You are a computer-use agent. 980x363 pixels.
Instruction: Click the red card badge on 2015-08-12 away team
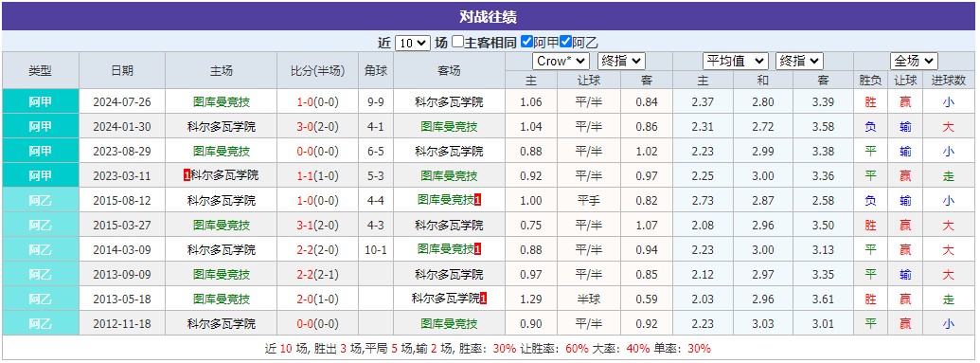click(x=477, y=200)
